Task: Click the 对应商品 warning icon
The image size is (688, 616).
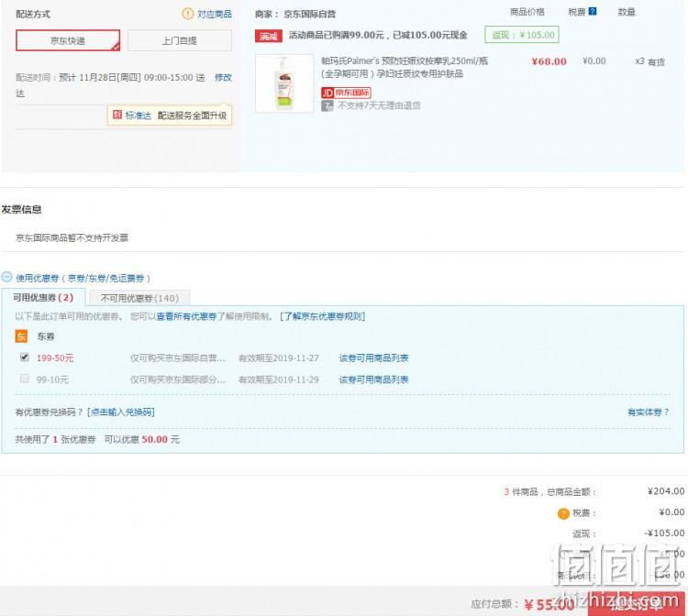Action: (187, 14)
